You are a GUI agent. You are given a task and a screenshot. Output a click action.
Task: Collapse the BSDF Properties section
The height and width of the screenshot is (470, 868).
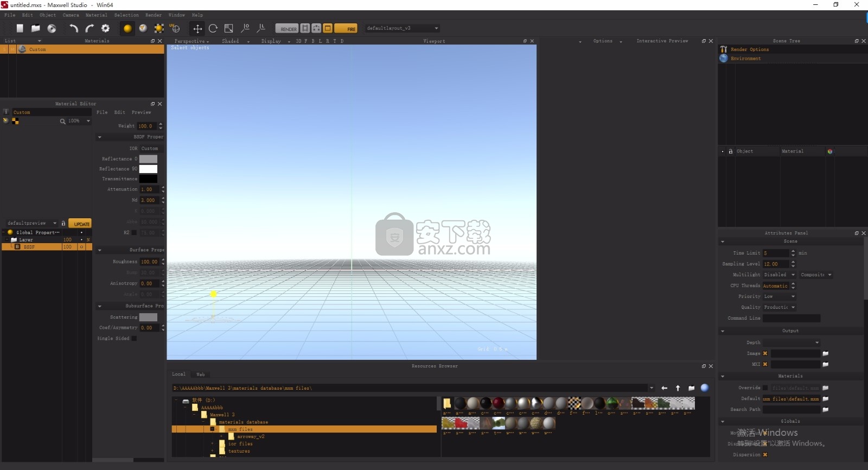99,137
